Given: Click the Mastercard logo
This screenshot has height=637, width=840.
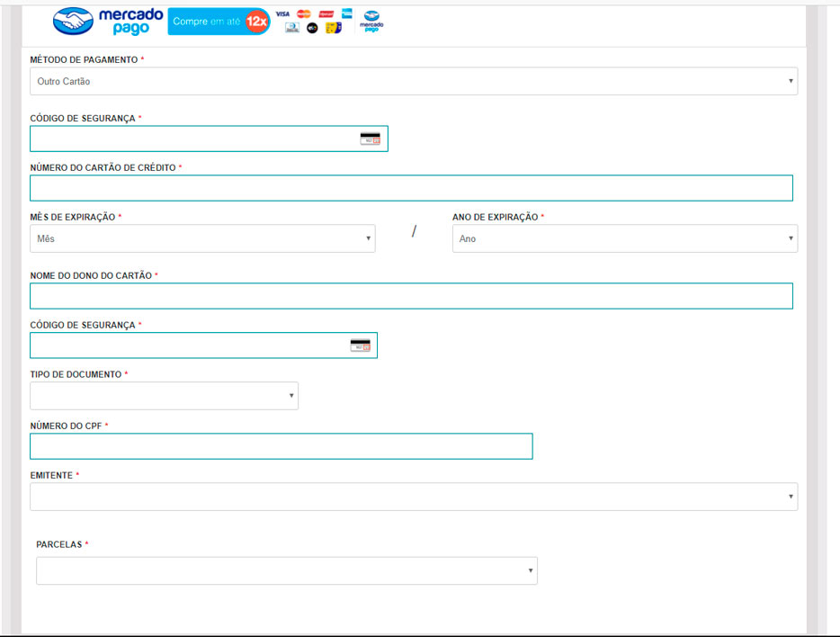Looking at the screenshot, I should click(304, 14).
